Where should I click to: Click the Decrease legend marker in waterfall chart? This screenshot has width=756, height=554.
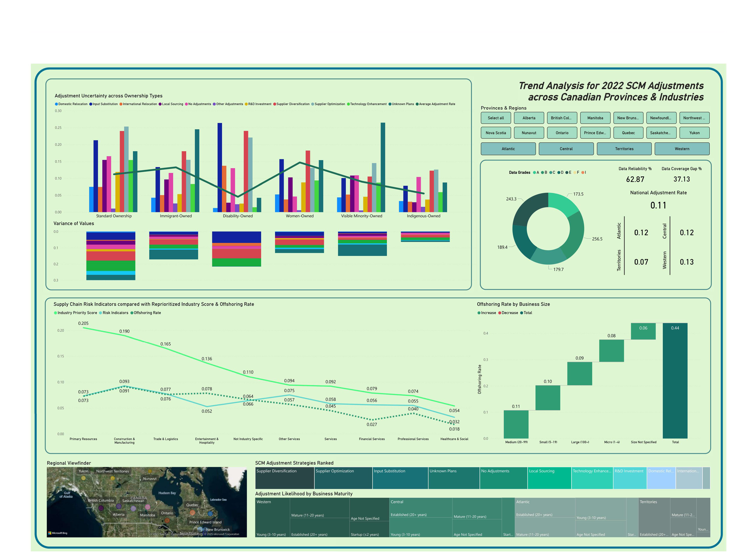[x=499, y=313]
